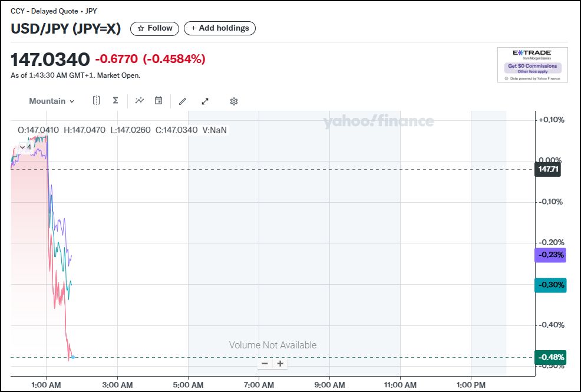Click the 5:00 AM time axis label
Screen dimensions: 581x392
click(x=188, y=385)
